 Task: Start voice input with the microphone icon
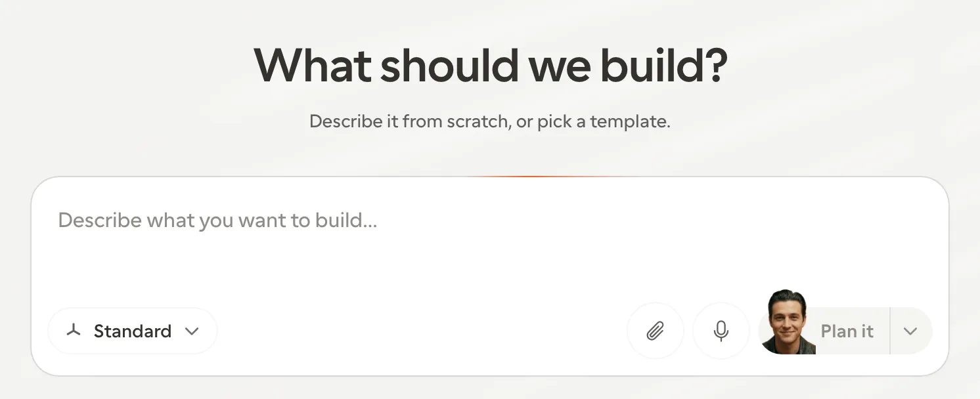click(x=721, y=331)
